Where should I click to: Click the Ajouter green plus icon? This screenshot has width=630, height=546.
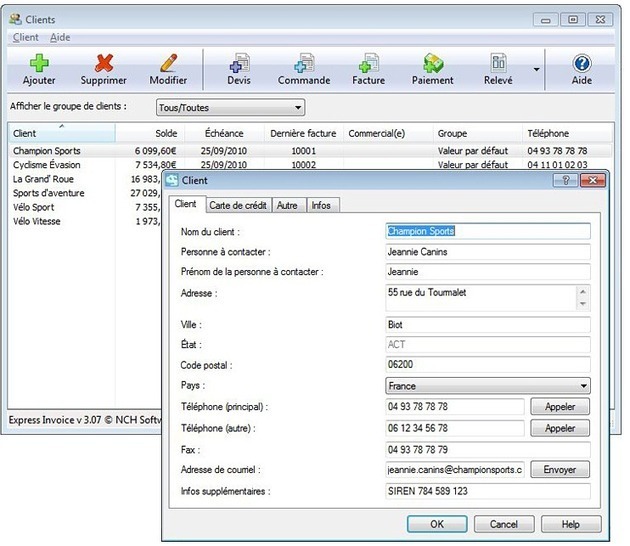[x=39, y=64]
